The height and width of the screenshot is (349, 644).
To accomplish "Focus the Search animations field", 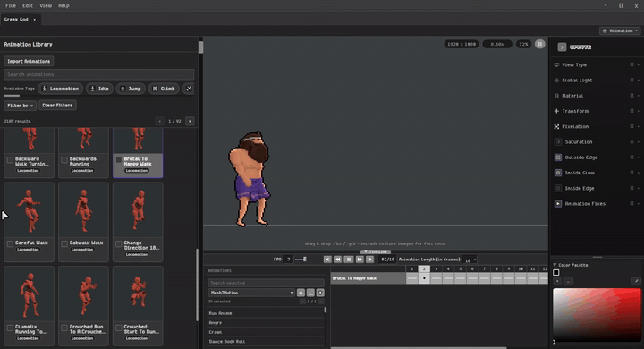I will tap(98, 74).
